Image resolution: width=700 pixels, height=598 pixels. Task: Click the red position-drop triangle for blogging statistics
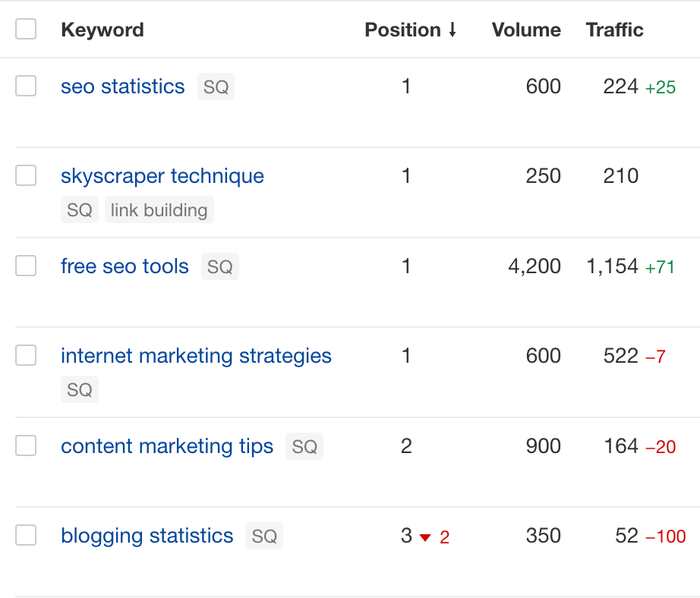(425, 537)
